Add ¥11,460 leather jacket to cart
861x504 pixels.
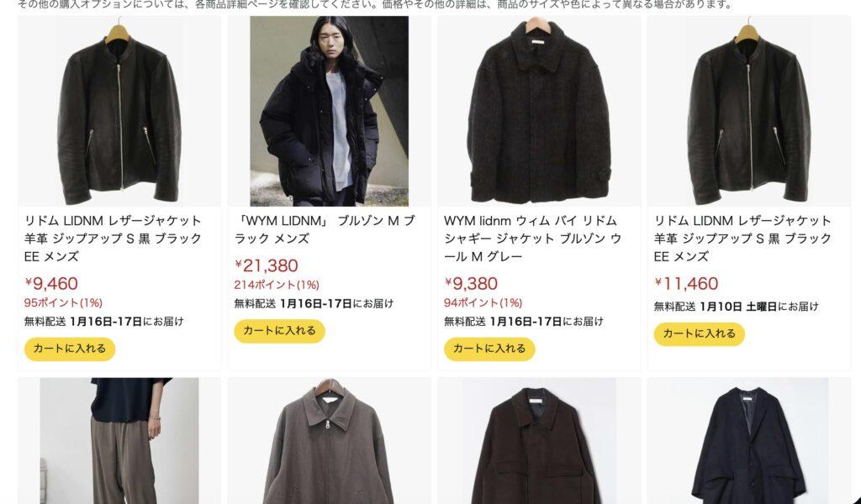699,334
